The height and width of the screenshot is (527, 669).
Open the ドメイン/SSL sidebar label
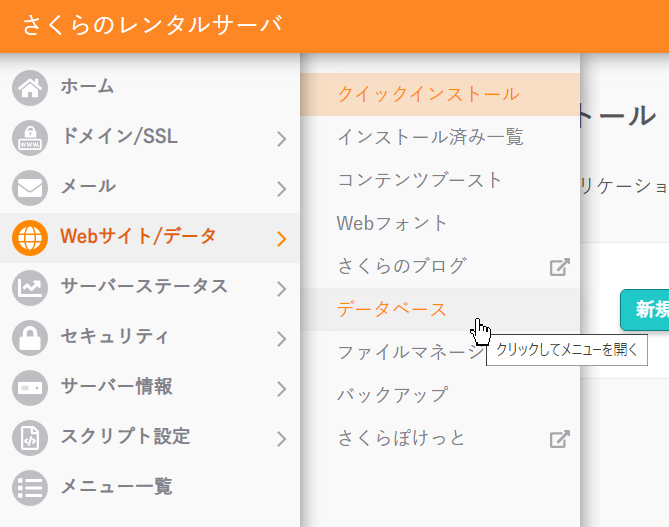coord(119,137)
